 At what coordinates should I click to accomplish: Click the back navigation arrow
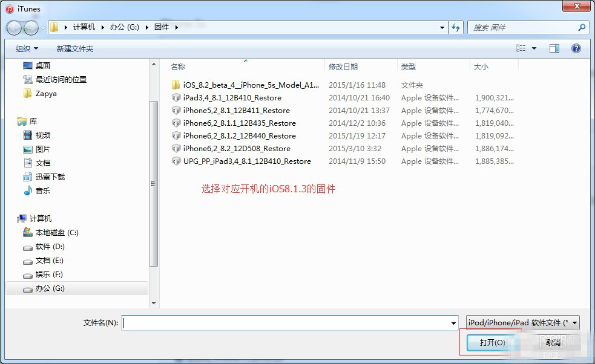(13, 28)
